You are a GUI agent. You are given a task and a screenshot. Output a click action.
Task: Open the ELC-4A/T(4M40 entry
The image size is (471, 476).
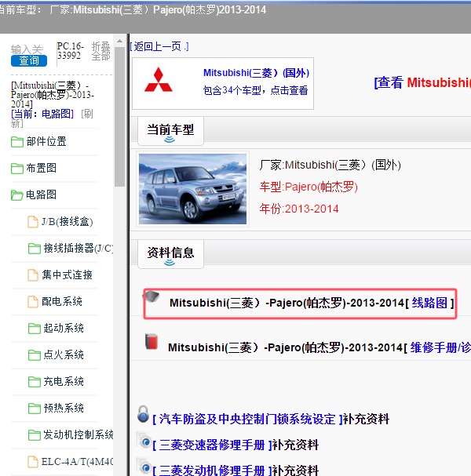point(78,462)
